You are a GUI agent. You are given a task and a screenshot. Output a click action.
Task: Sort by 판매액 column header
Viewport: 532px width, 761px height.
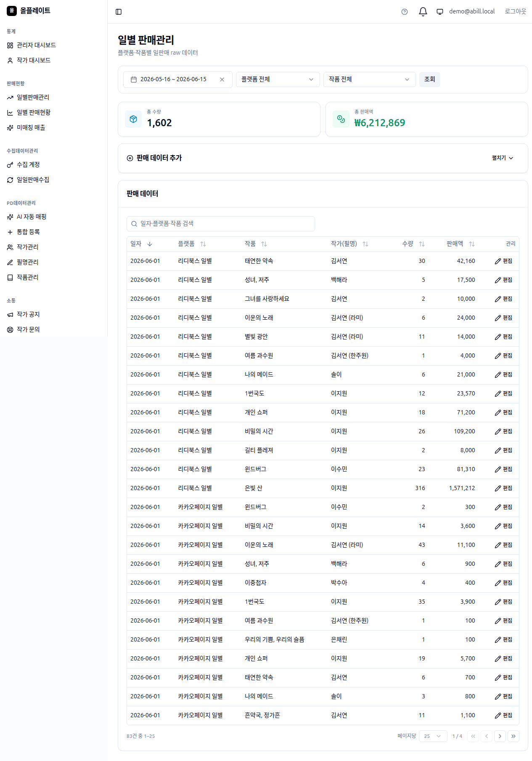[x=461, y=244]
